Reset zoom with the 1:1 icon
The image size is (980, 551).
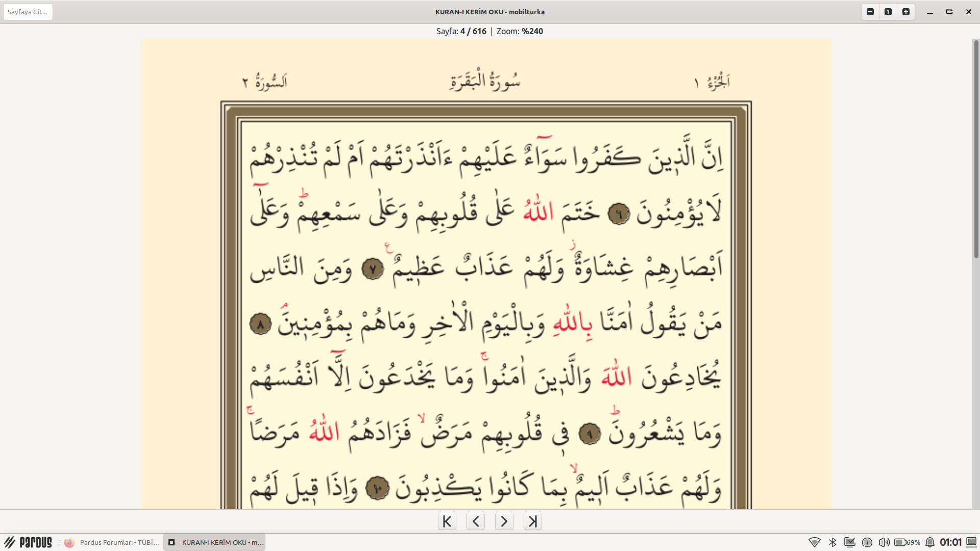(x=888, y=12)
